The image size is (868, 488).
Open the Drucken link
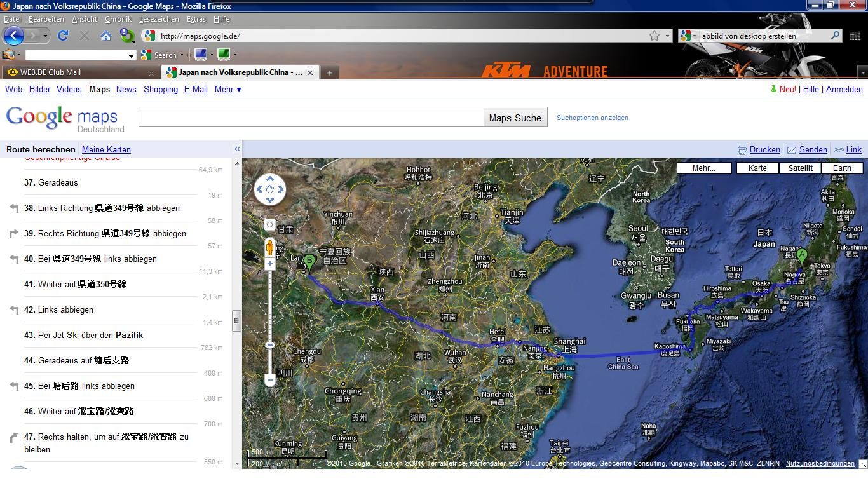[x=764, y=149]
